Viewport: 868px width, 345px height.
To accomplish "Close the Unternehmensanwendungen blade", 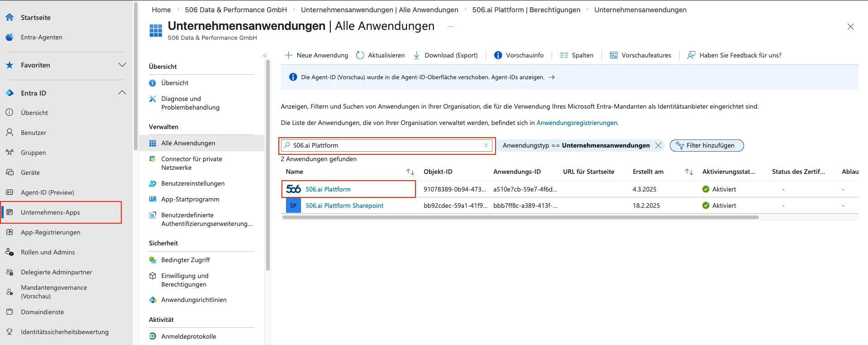I will point(850,27).
